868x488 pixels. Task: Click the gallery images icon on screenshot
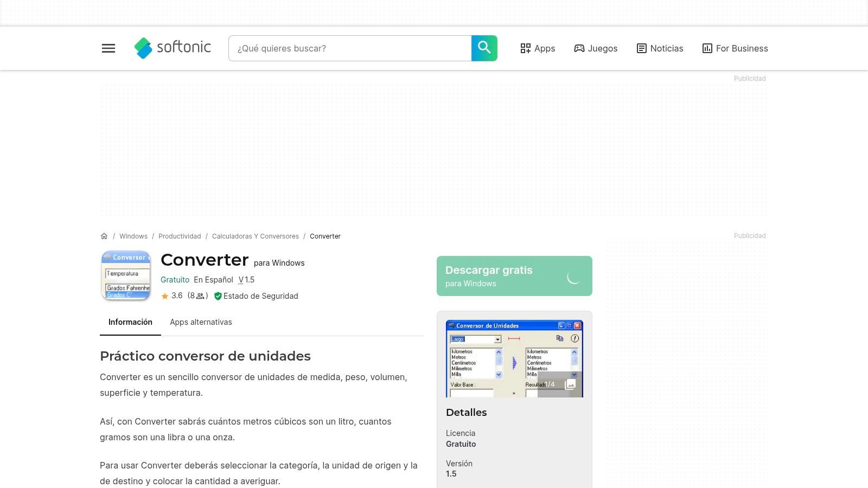coord(570,384)
